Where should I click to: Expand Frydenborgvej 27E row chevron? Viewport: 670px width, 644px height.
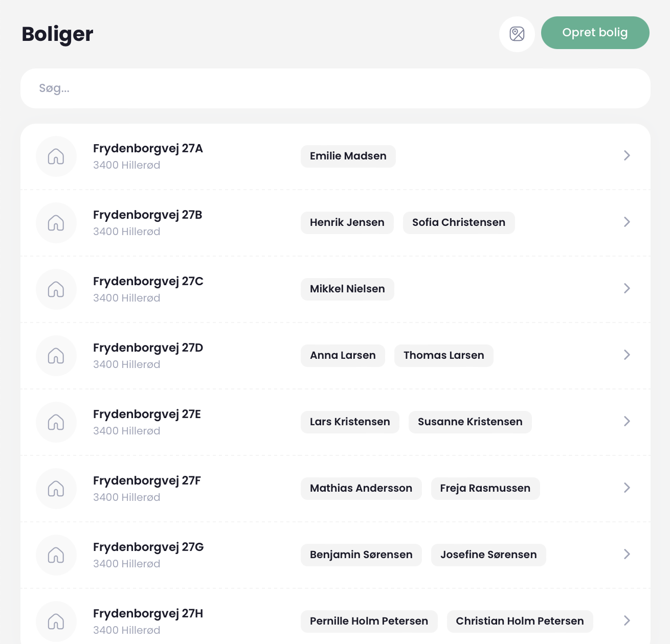(x=627, y=421)
